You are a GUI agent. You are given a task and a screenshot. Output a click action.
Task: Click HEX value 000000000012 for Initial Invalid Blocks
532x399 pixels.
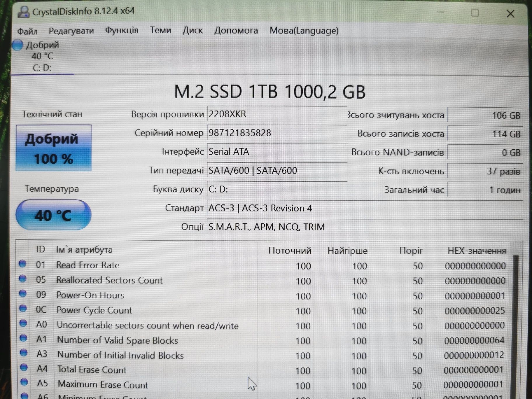click(x=474, y=355)
